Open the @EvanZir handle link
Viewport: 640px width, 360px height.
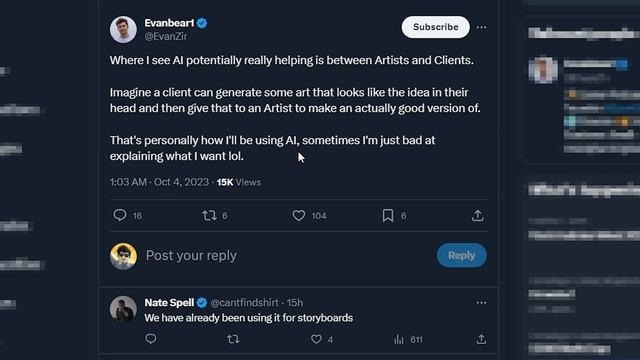pyautogui.click(x=166, y=36)
